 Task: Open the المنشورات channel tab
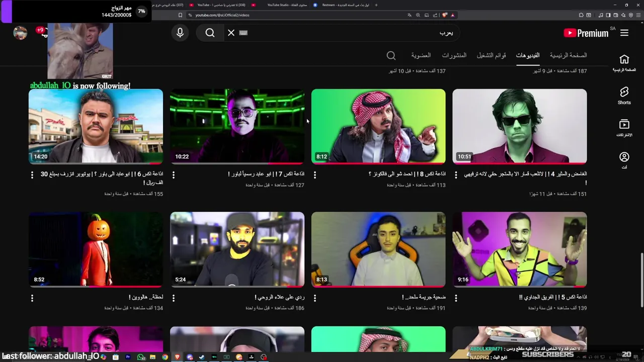tap(454, 55)
